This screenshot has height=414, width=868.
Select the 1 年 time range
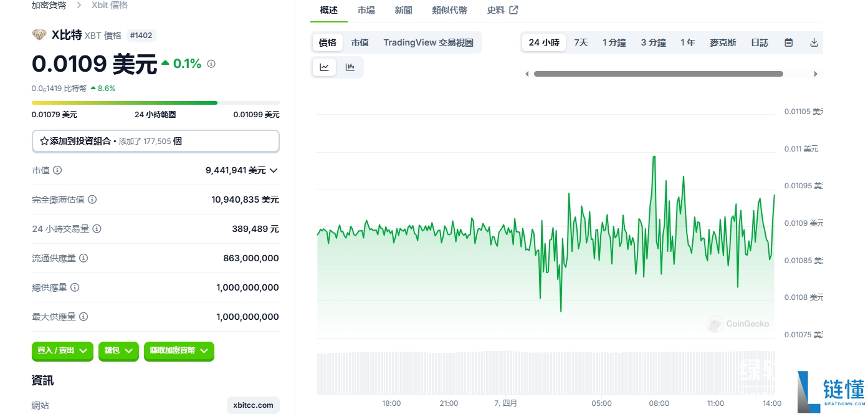pyautogui.click(x=688, y=42)
